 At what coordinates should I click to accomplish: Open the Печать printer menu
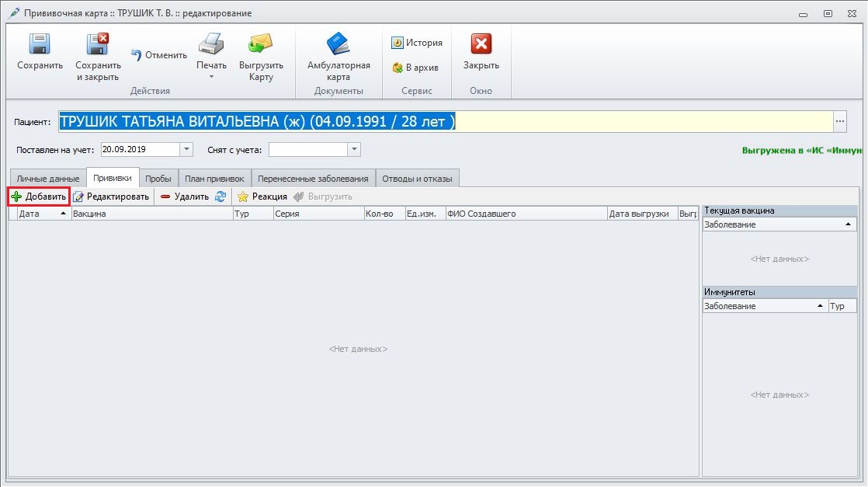[211, 45]
